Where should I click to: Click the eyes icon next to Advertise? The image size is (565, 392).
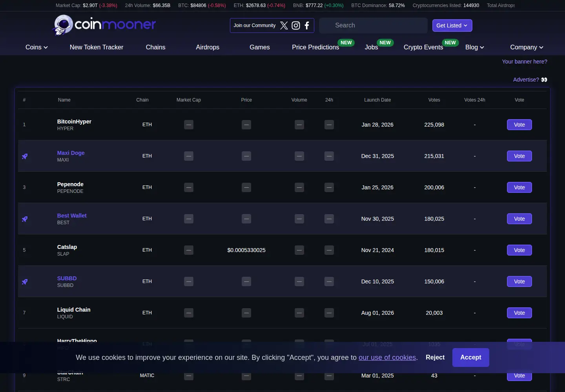click(x=544, y=80)
